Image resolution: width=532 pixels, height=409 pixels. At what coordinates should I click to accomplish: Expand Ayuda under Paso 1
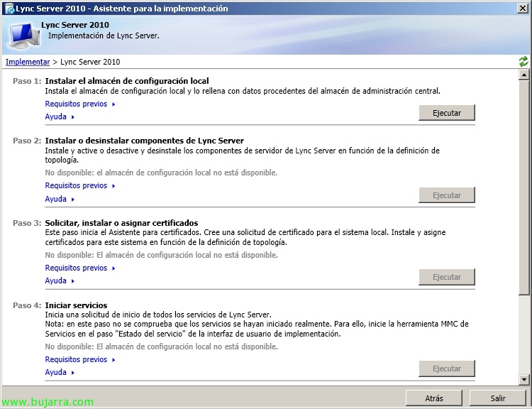coord(60,116)
